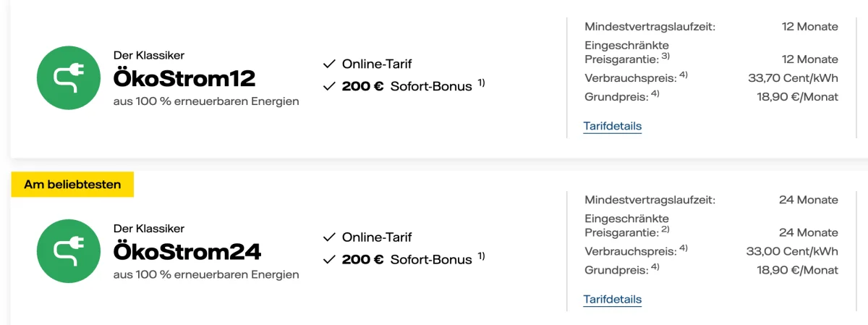Click footnote 2 at ÖkoStrom24 Preisgarantie
Screen dimensions: 868x325
click(666, 229)
